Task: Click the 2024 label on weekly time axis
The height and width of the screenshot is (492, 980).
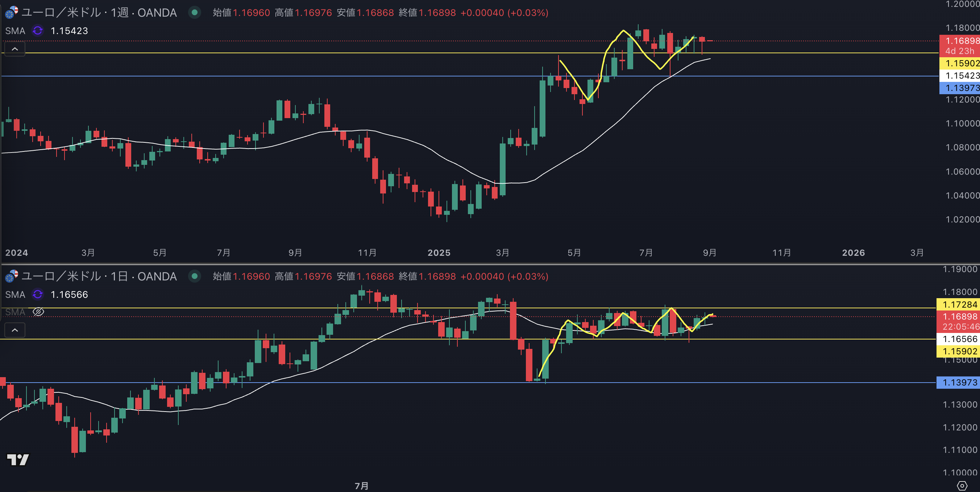Action: [x=16, y=253]
